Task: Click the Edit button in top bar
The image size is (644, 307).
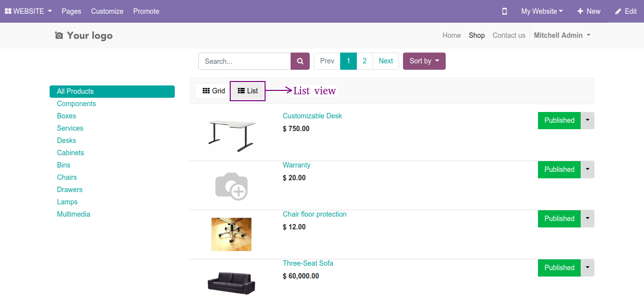Action: tap(626, 11)
